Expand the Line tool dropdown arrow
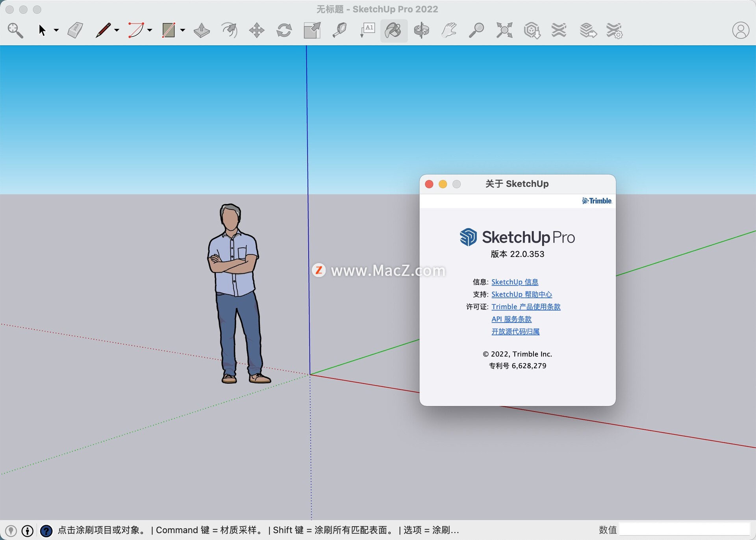756x540 pixels. (x=117, y=30)
